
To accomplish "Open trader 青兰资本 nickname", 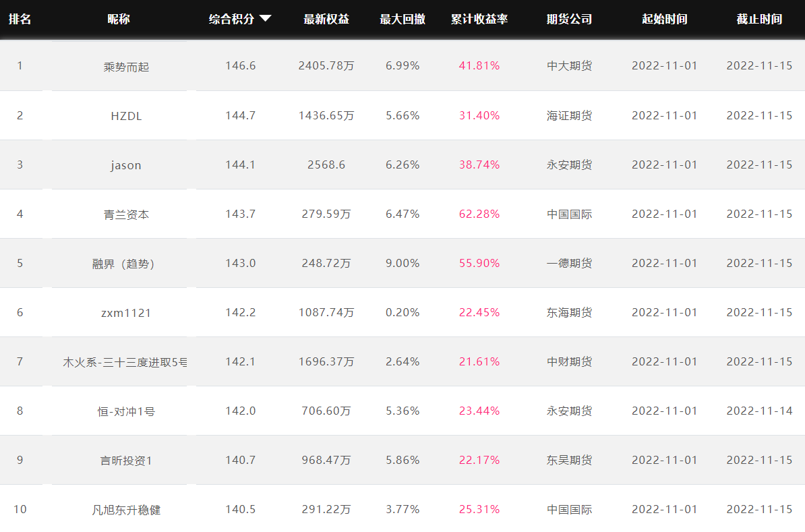I will click(x=126, y=214).
